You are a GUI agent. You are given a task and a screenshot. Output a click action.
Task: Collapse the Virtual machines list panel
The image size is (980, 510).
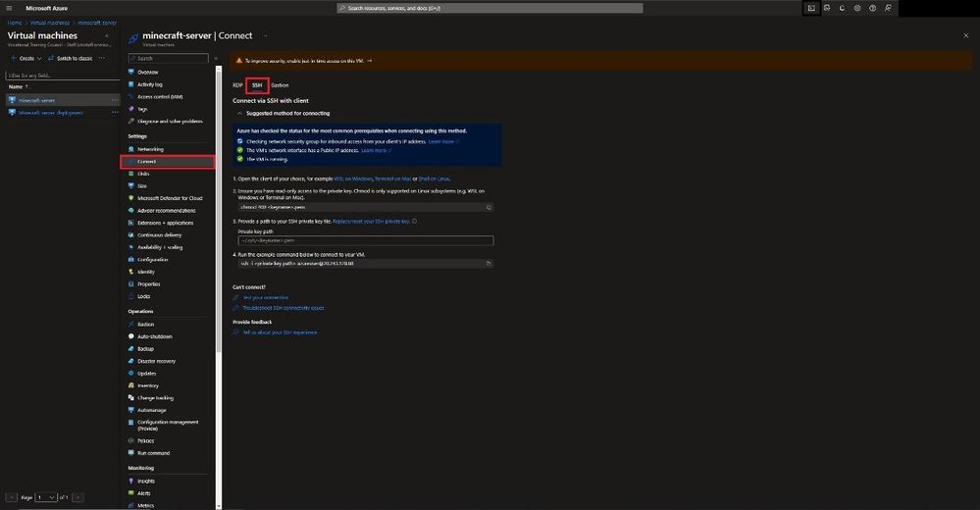click(106, 35)
